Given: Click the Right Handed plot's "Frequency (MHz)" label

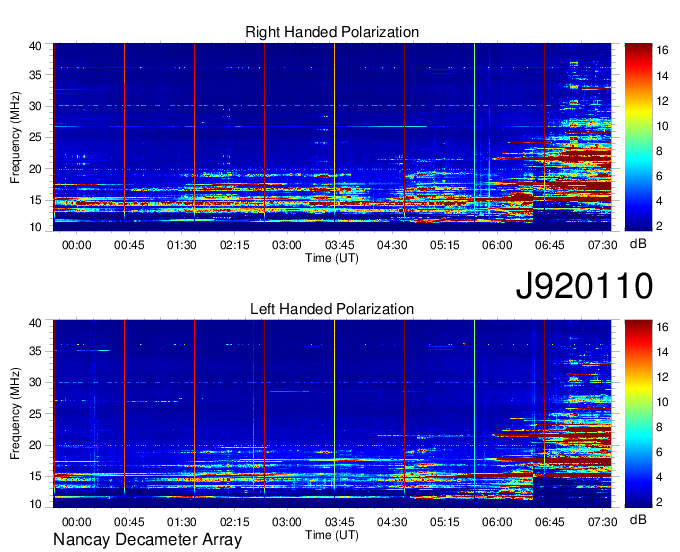Looking at the screenshot, I should [x=15, y=137].
